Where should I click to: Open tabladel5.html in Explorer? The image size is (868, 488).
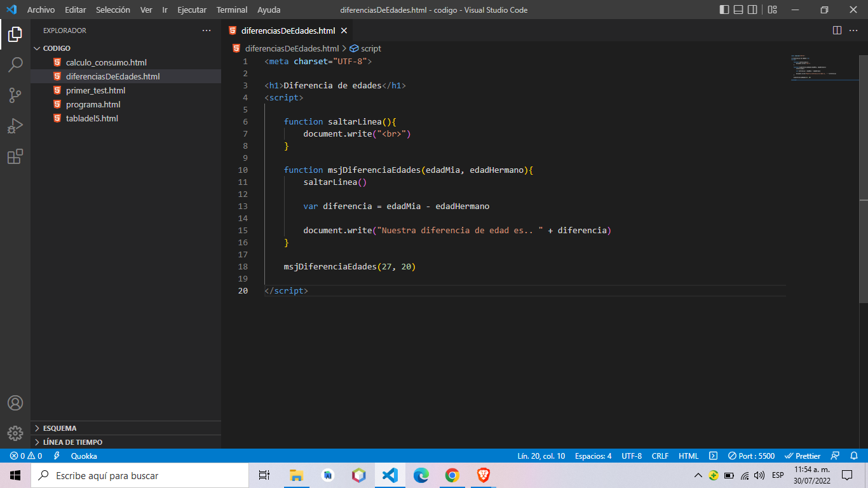click(126, 118)
